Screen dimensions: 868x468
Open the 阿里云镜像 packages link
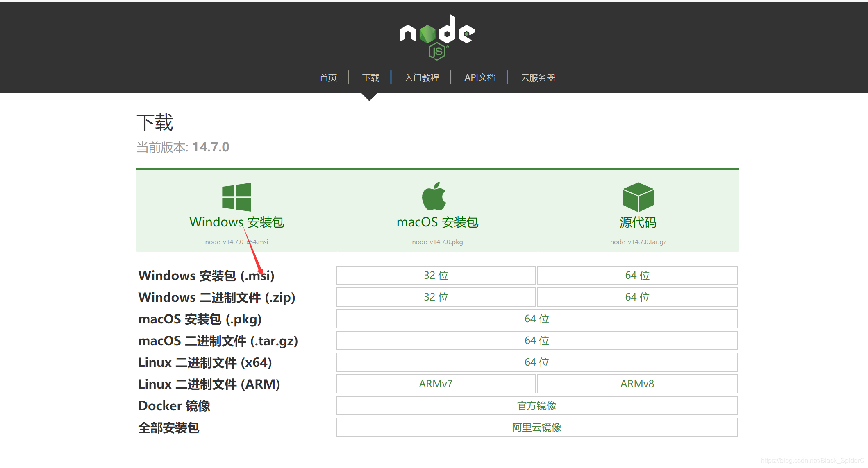(536, 427)
